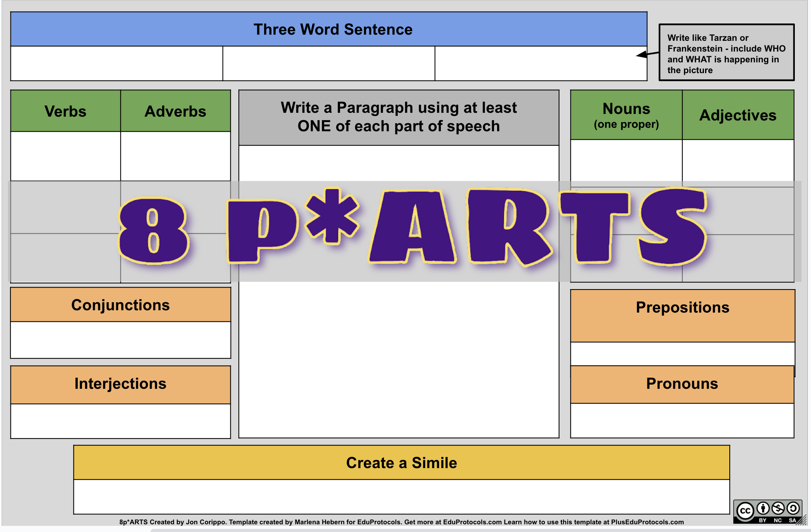This screenshot has width=811, height=532.
Task: Click the white box below Interjections
Action: [121, 421]
